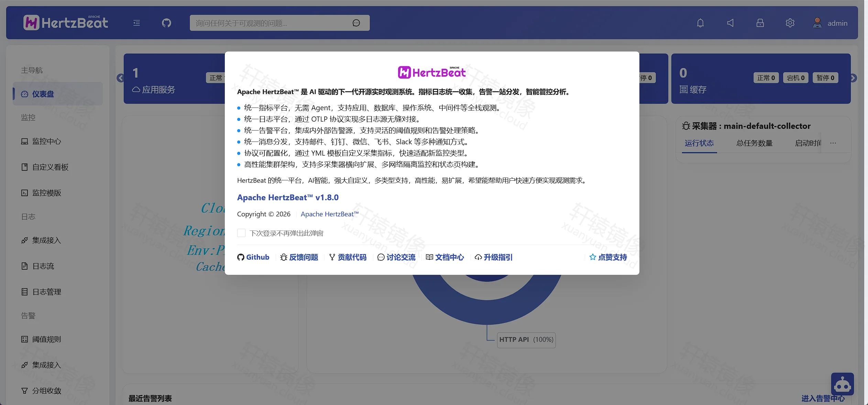Open the AI robot assistant floating button
Viewport: 868px width, 405px height.
[842, 384]
